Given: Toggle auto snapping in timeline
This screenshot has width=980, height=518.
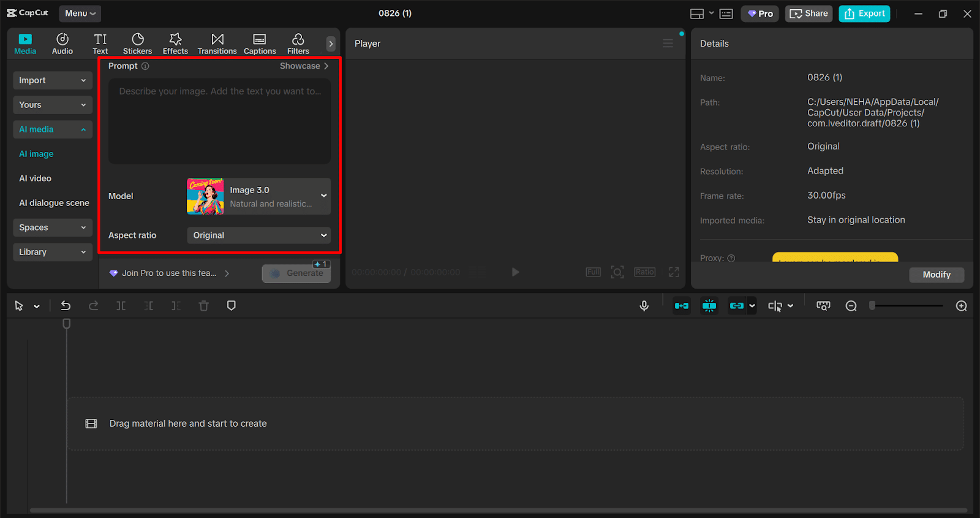Looking at the screenshot, I should pos(709,306).
